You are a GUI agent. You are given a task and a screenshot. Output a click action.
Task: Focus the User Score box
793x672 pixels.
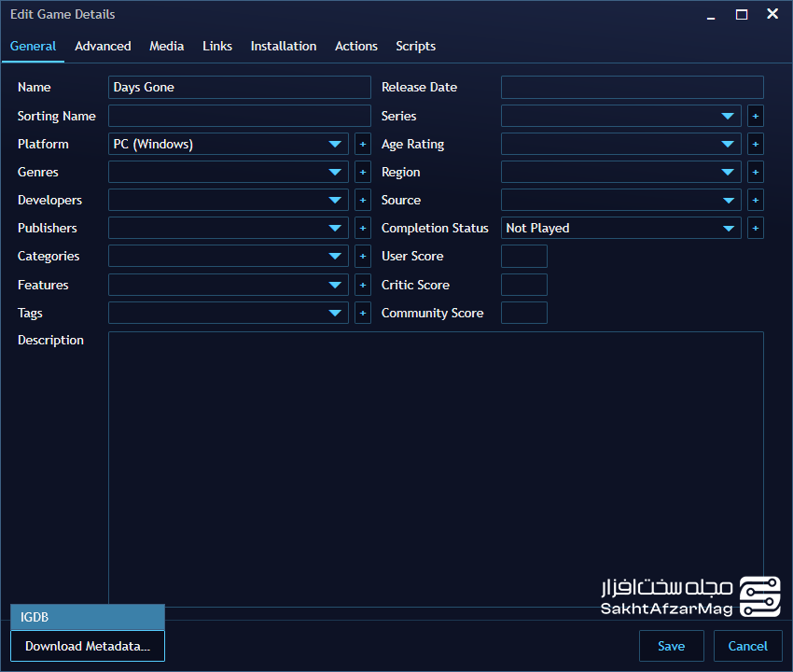(524, 257)
